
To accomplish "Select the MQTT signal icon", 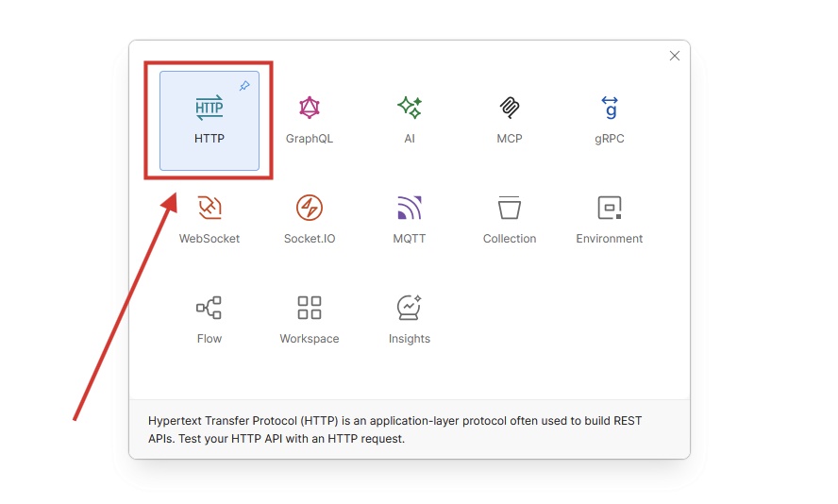I will point(410,208).
